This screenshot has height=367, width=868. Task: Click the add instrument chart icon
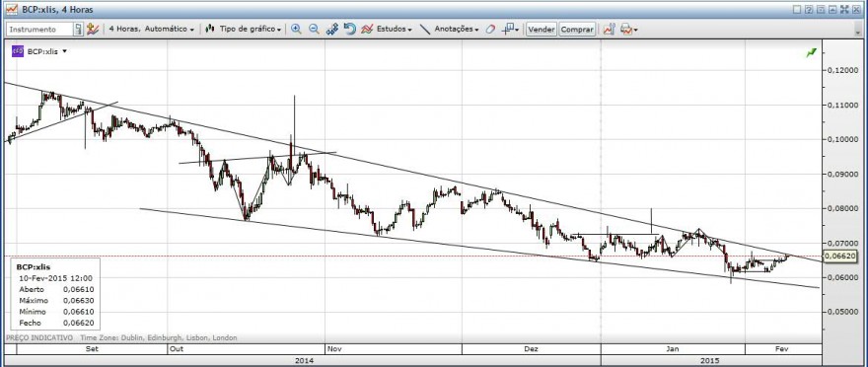click(93, 29)
